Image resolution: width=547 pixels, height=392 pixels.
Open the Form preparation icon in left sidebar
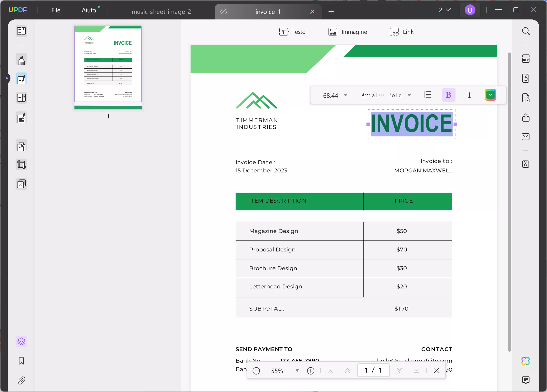pos(21,98)
